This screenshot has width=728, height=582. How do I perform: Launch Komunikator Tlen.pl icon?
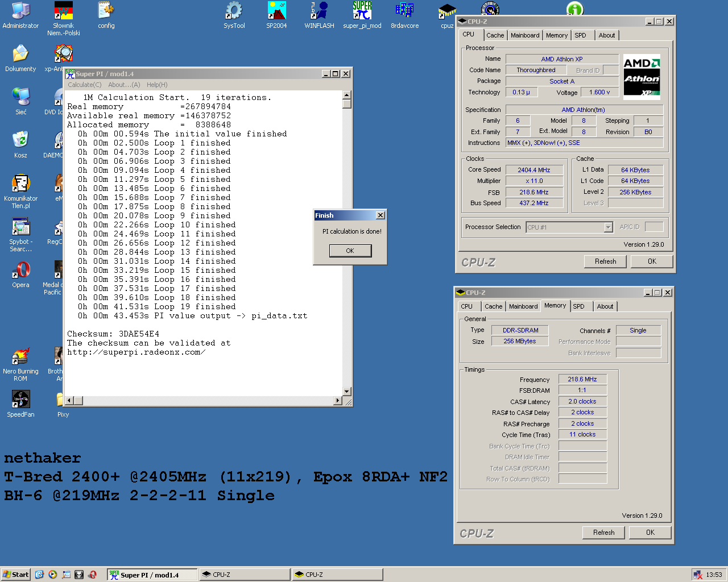(20, 192)
